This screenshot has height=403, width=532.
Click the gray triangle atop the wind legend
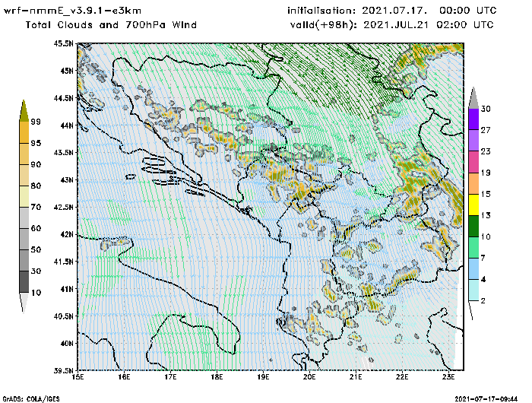coord(473,98)
